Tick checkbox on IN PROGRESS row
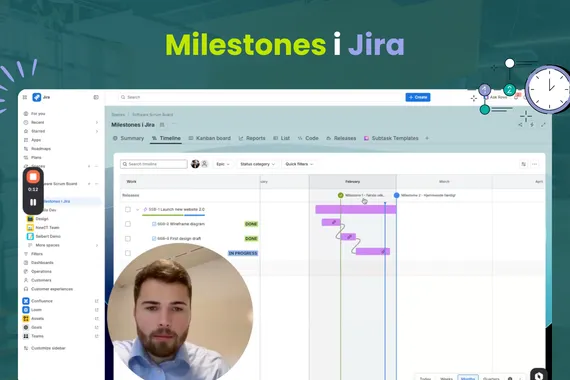This screenshot has height=380, width=570. pyautogui.click(x=128, y=253)
